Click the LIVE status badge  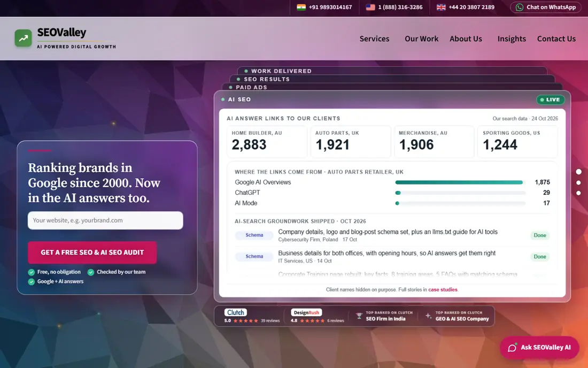(550, 100)
